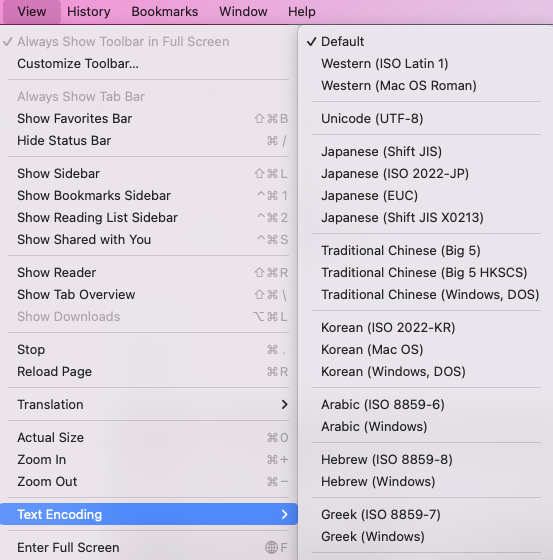Viewport: 553px width, 560px height.
Task: Select Zoom In
Action: (149, 460)
